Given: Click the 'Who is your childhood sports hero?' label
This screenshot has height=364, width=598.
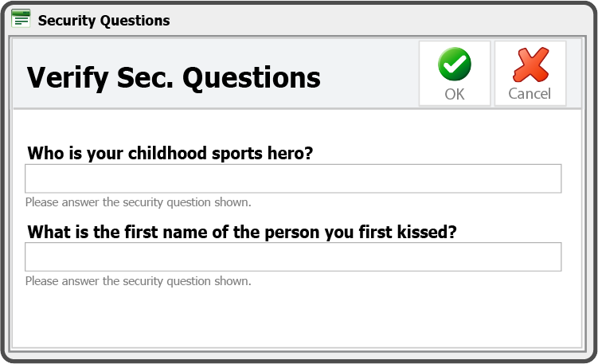Looking at the screenshot, I should coord(170,154).
